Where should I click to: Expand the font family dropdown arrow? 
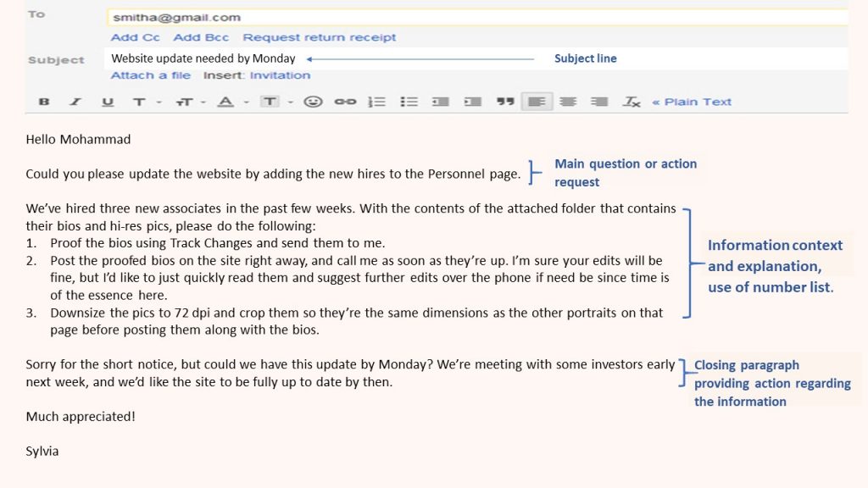point(159,103)
